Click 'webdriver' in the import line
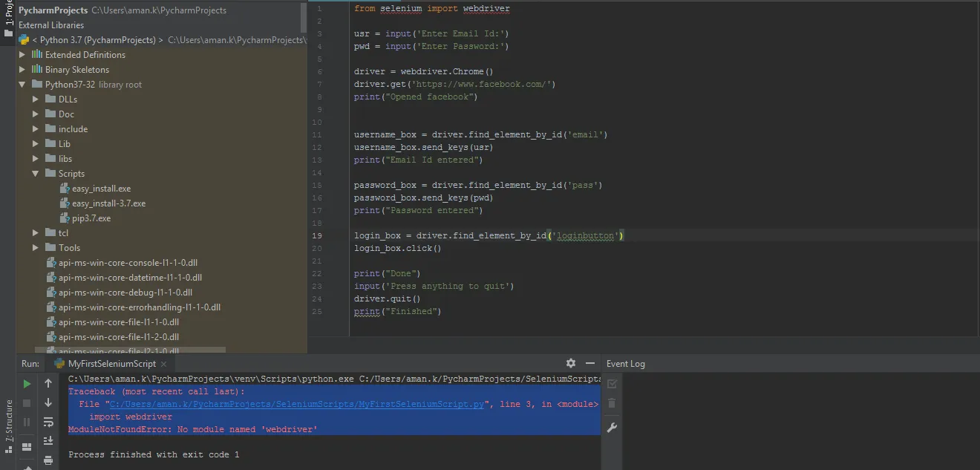The height and width of the screenshot is (470, 980). pos(486,9)
